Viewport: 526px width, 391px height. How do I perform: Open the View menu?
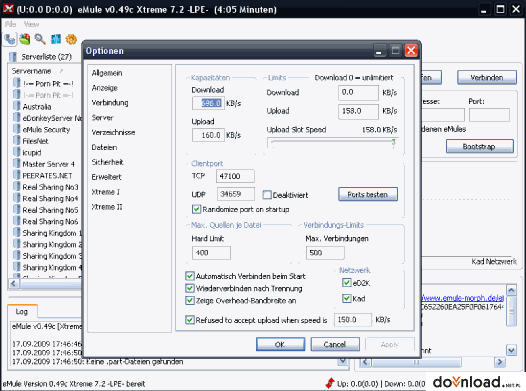pos(32,24)
